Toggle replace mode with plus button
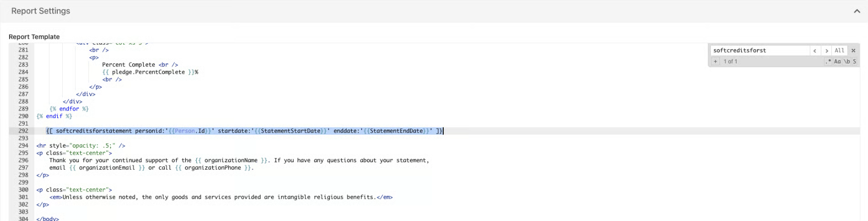The width and height of the screenshot is (868, 221). [715, 61]
